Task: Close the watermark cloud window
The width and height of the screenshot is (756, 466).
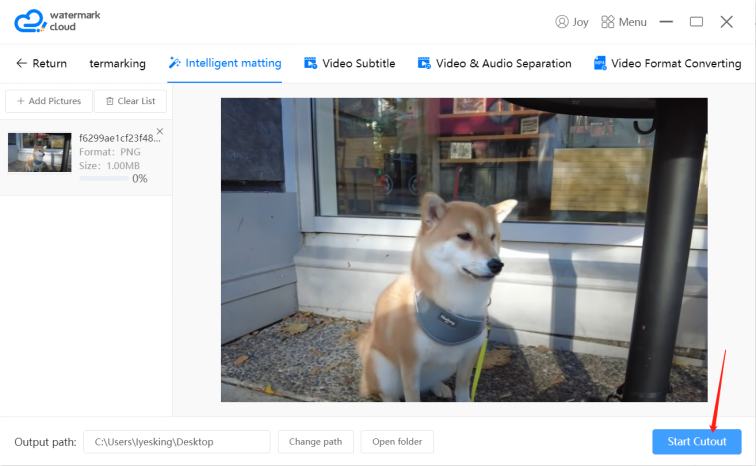Action: [x=727, y=22]
